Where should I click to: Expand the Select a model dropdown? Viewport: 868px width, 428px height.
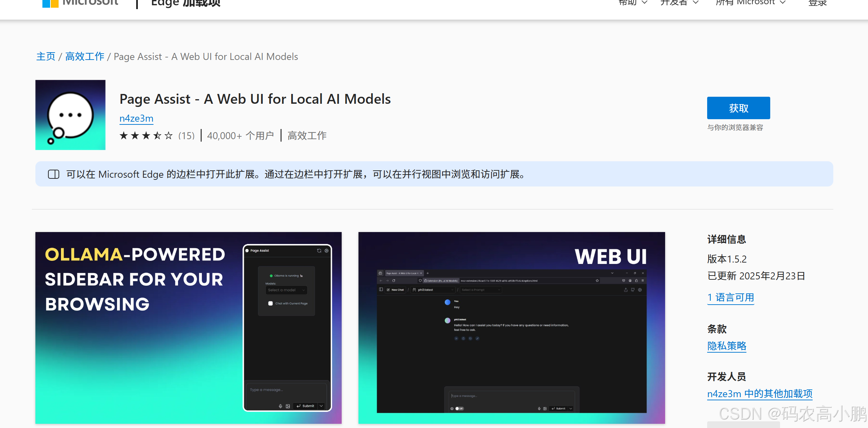(286, 290)
